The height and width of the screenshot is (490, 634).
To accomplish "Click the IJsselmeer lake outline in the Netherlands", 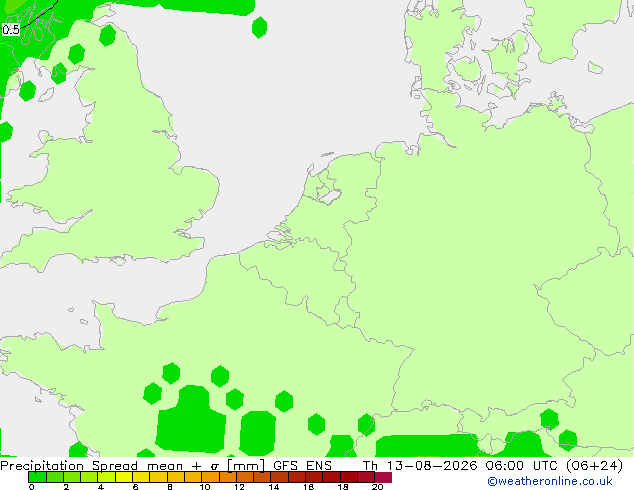I will point(328,192).
